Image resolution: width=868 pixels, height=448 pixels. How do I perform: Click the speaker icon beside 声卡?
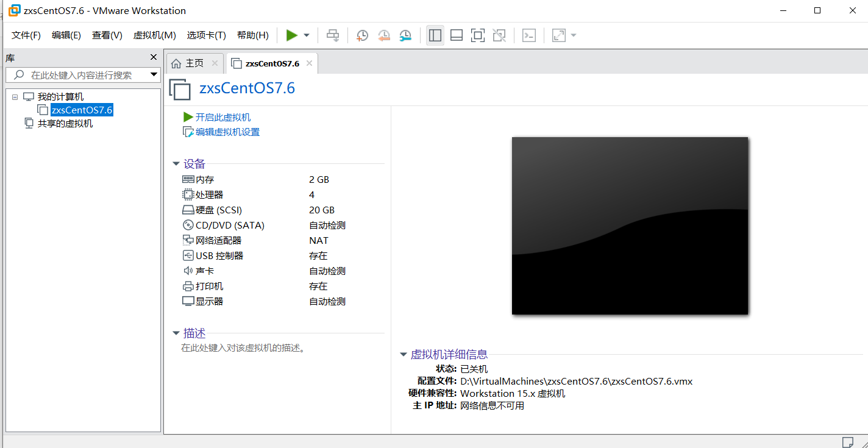click(x=188, y=271)
